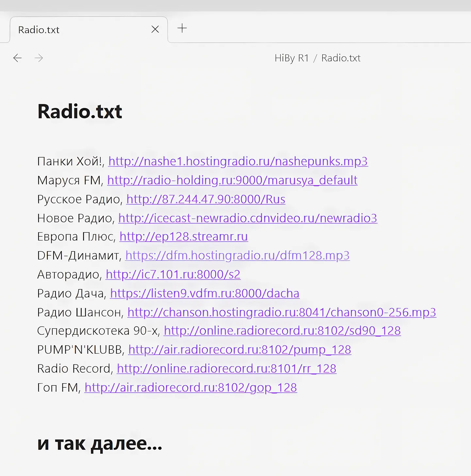Screen dimensions: 471x476
Task: Follow the ic7.101.ru:8000/s2 link
Action: 173,275
